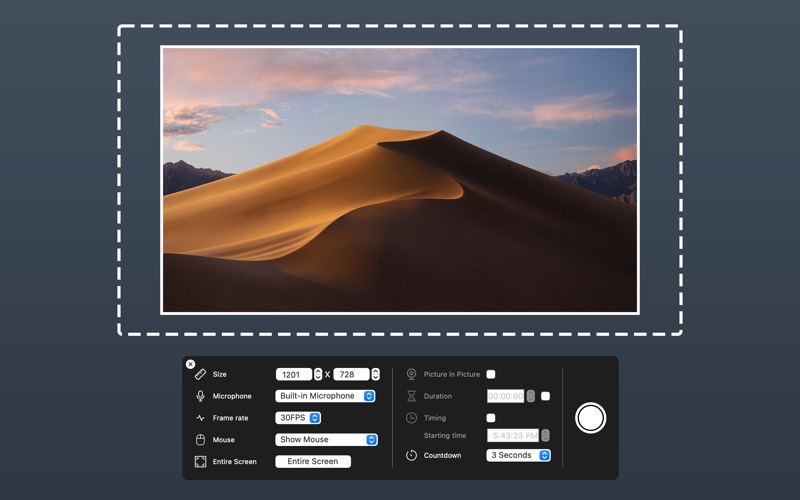Image resolution: width=800 pixels, height=500 pixels.
Task: Click the hourglass Duration icon
Action: (411, 396)
